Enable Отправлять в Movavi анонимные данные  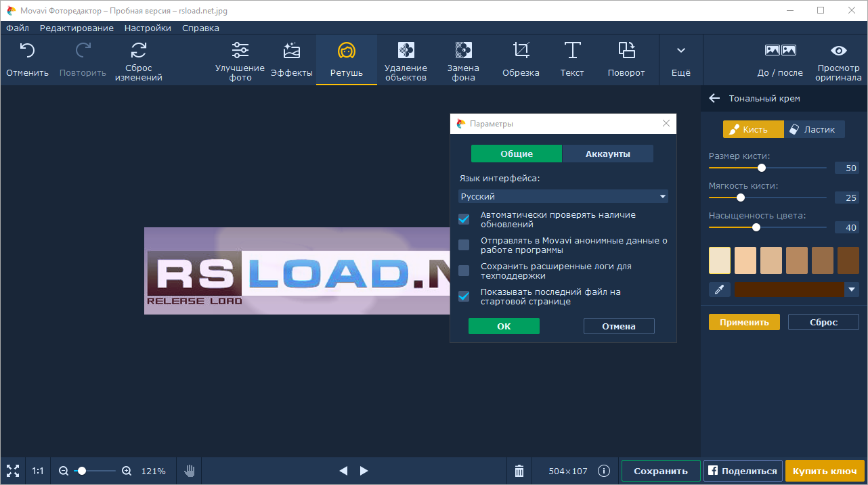[464, 245]
